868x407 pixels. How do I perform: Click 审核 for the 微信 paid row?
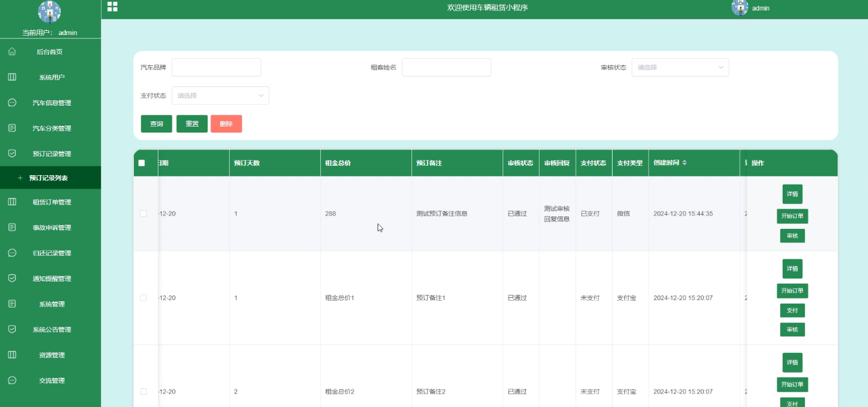tap(793, 236)
